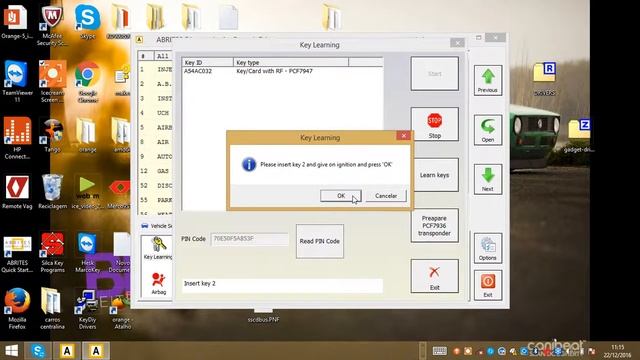Click the Learn keys button
The width and height of the screenshot is (640, 360).
[x=434, y=175]
